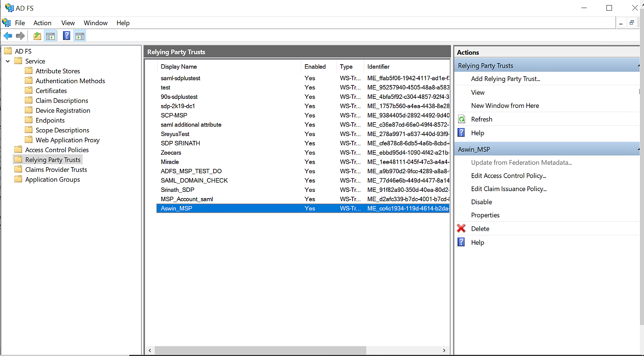
Task: Click the green Refresh icon in Actions
Action: [x=462, y=119]
